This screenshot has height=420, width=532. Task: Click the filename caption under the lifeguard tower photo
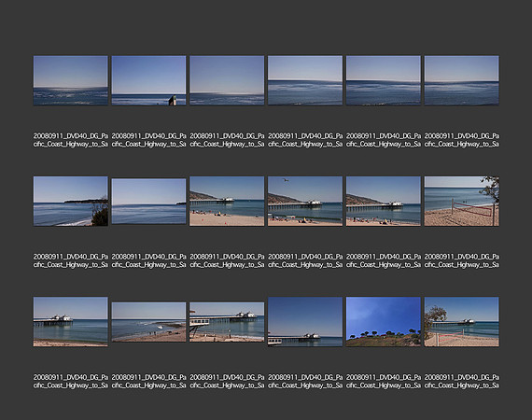(x=227, y=382)
